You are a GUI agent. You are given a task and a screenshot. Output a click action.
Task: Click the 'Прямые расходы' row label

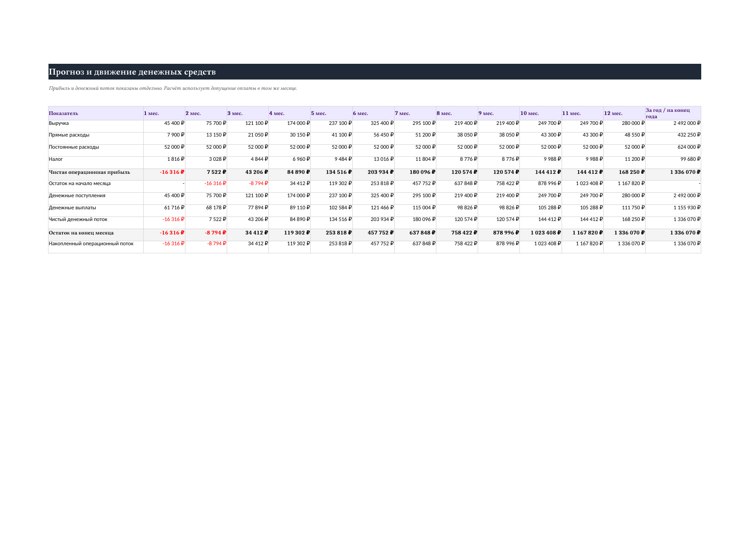click(x=69, y=135)
